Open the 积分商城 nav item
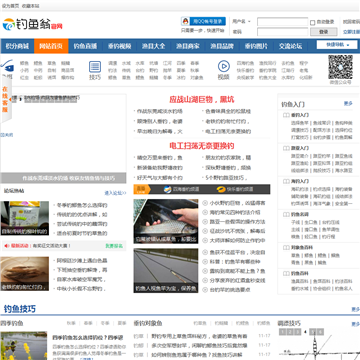 tap(17, 46)
